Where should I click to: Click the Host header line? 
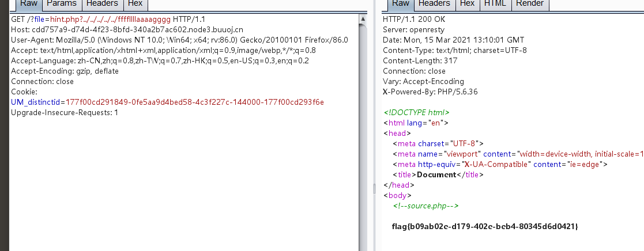pyautogui.click(x=127, y=29)
